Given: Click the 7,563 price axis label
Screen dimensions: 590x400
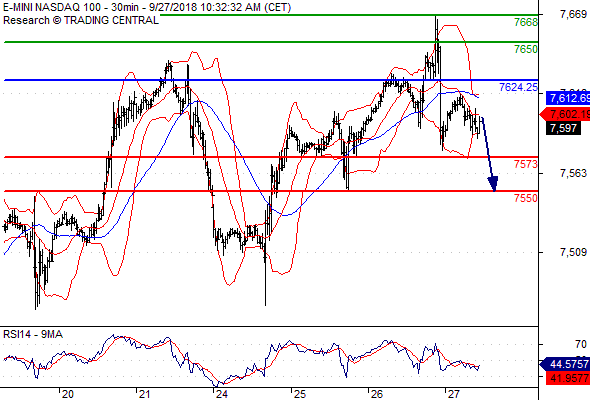Looking at the screenshot, I should point(573,173).
